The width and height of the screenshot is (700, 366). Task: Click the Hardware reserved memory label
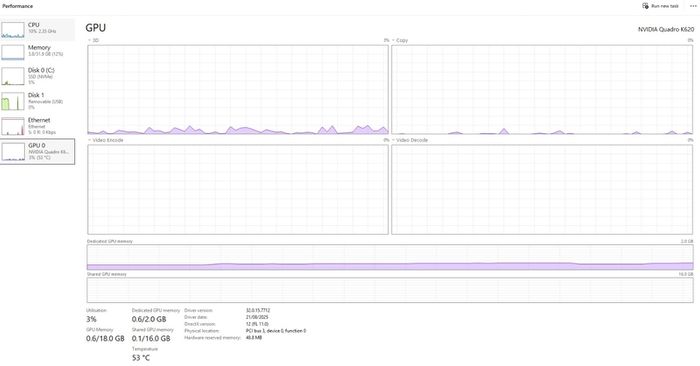[212, 338]
